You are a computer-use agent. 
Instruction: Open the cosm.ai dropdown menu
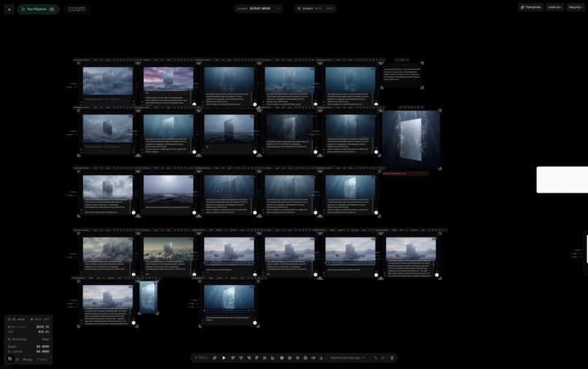tap(554, 7)
